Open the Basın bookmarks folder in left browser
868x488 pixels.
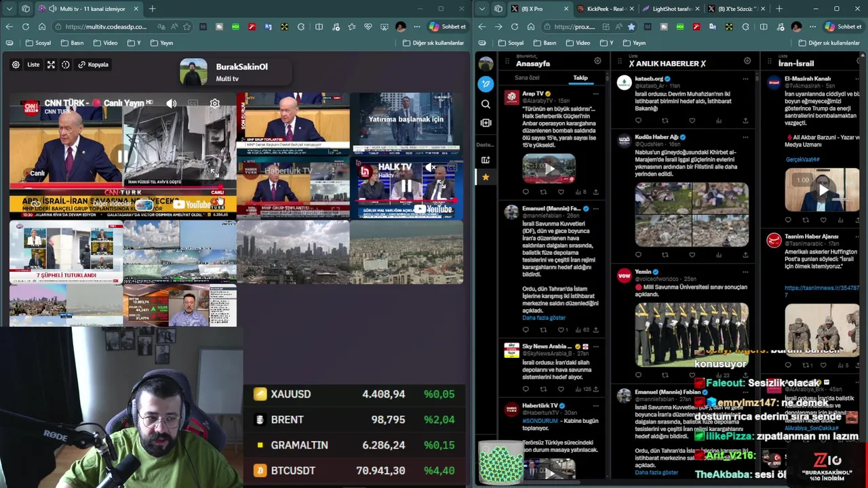(72, 43)
